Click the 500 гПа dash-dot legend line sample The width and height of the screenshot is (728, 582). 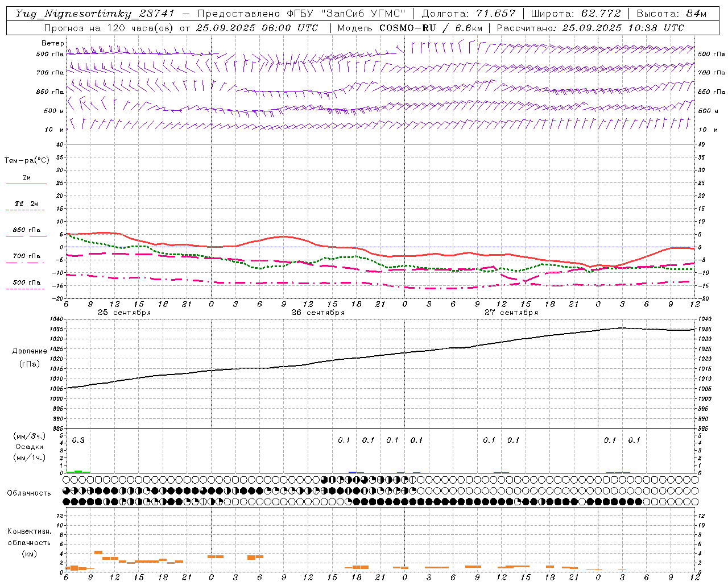tap(25, 289)
